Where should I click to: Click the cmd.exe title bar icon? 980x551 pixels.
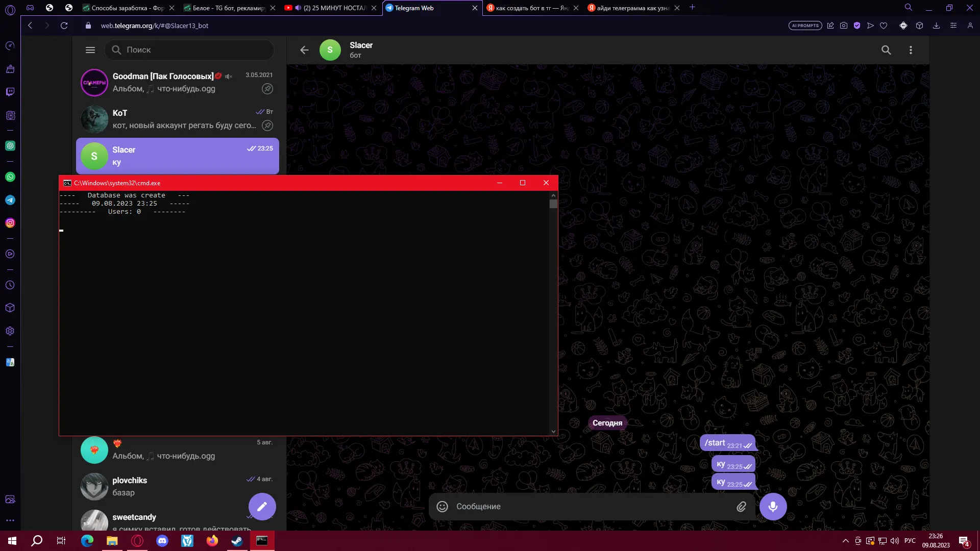tap(67, 183)
